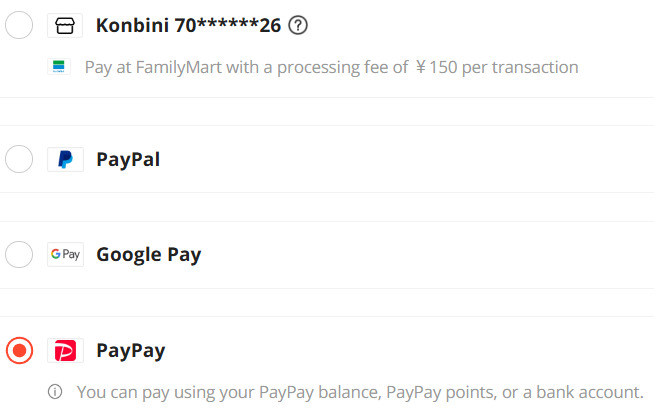Choose the PayPal radio button
The width and height of the screenshot is (654, 416).
point(19,159)
